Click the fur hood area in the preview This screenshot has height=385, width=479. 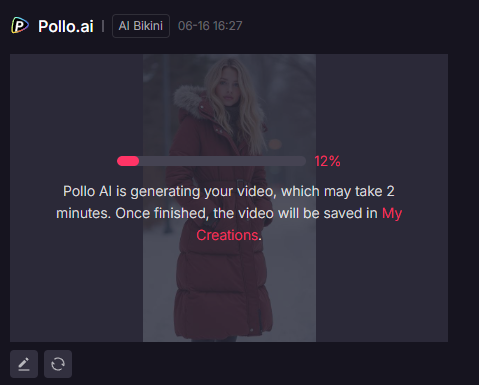point(190,100)
